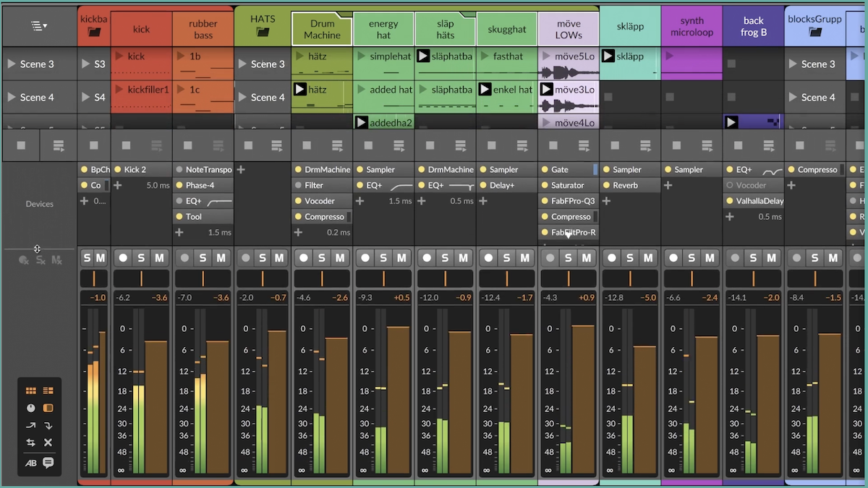This screenshot has width=868, height=488.
Task: Toggle the blocksGrupp group folder icon
Action: (x=814, y=33)
